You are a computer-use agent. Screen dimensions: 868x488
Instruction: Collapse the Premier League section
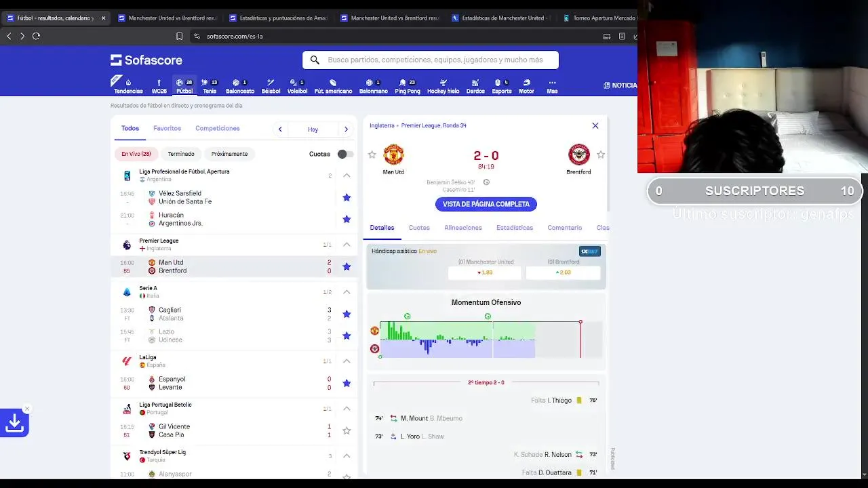click(x=347, y=245)
